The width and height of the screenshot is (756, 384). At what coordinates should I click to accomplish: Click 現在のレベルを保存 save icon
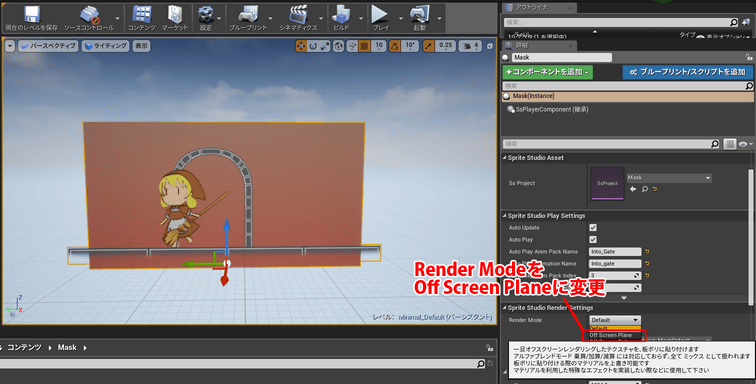(31, 14)
